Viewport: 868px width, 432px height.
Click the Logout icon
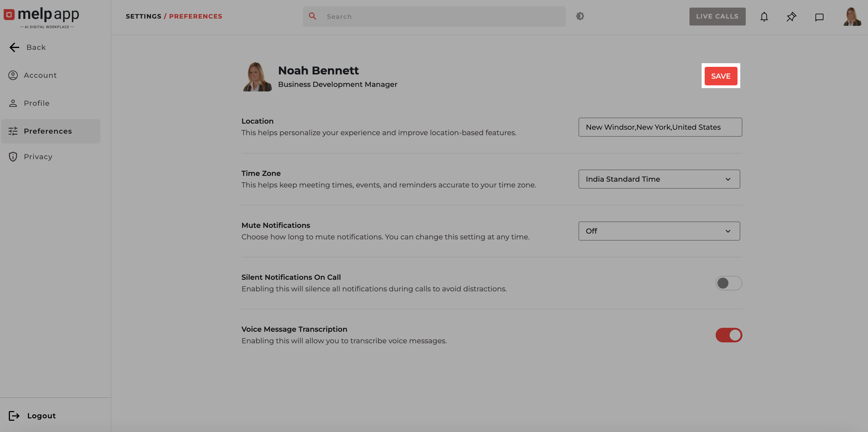(14, 416)
